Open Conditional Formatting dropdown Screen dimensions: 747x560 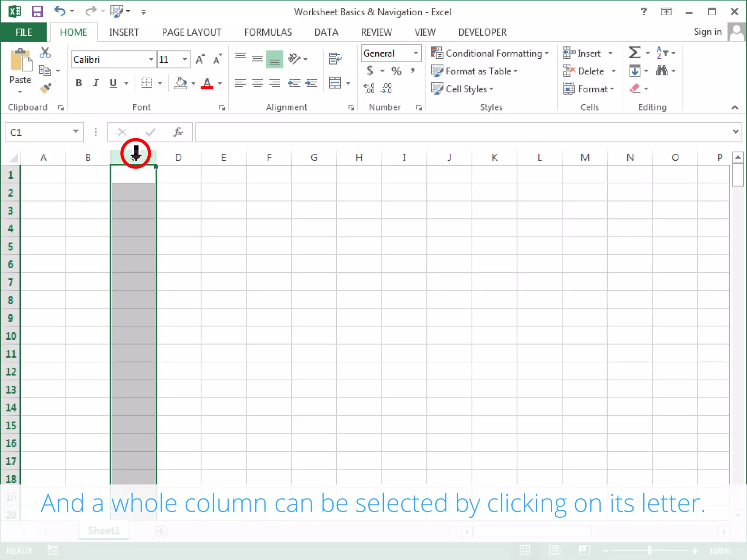pyautogui.click(x=490, y=53)
